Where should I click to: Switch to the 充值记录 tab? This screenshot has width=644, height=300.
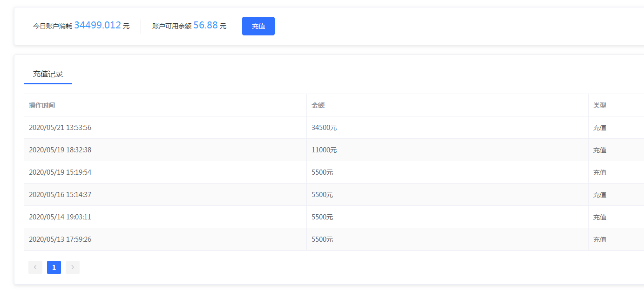(48, 74)
